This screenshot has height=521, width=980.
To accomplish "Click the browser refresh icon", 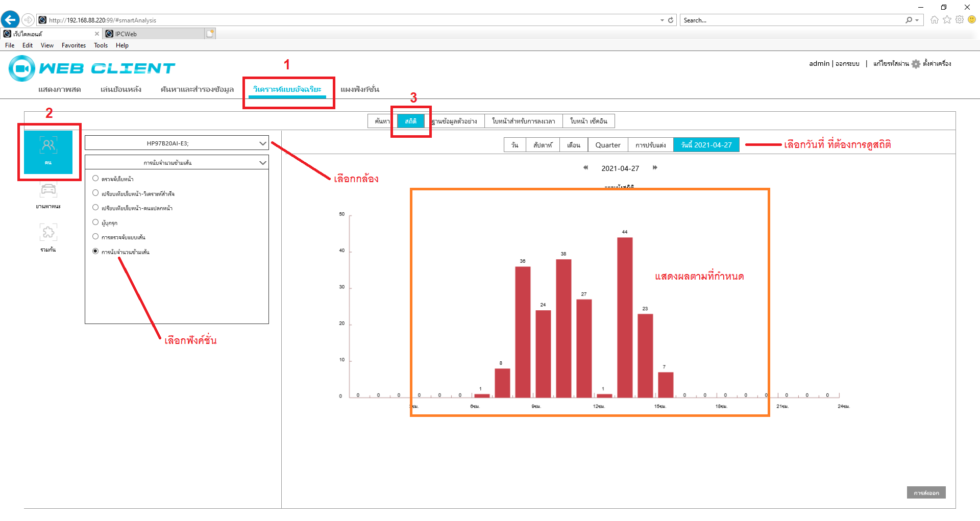I will (x=671, y=20).
